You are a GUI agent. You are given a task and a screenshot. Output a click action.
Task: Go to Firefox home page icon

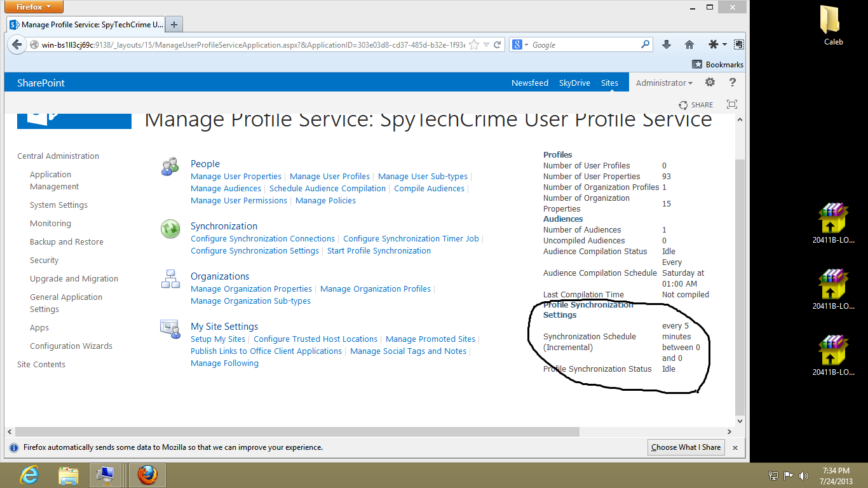pos(689,44)
